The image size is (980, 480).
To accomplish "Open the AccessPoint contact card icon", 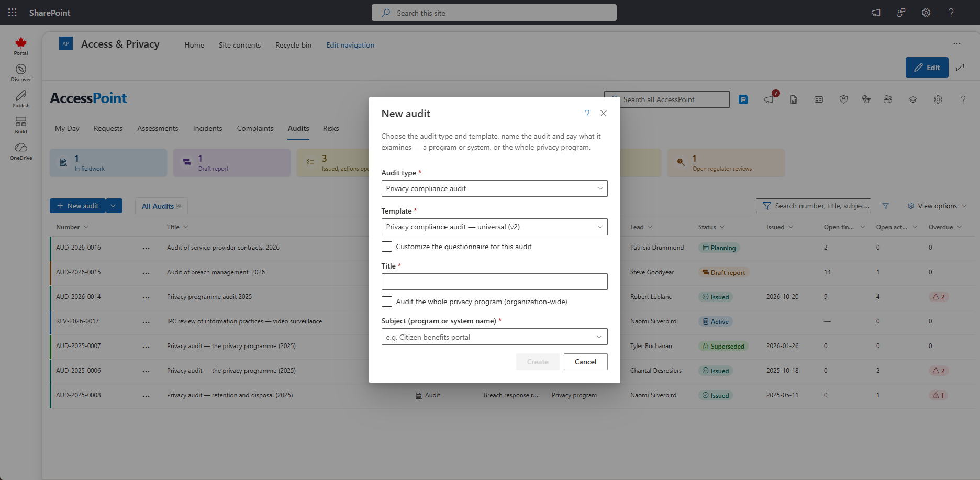I will pyautogui.click(x=819, y=99).
